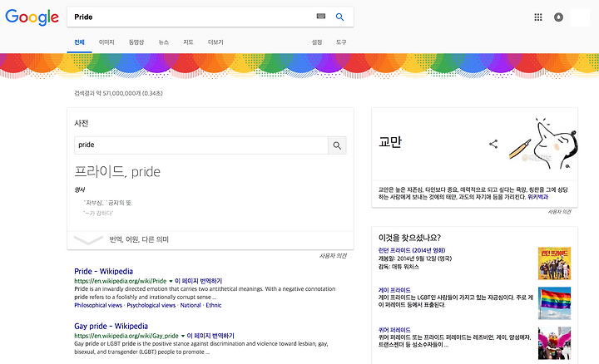The image size is (599, 364).
Task: Open the 퀴어 퍼레이드 suggestion link
Action: pos(394,330)
